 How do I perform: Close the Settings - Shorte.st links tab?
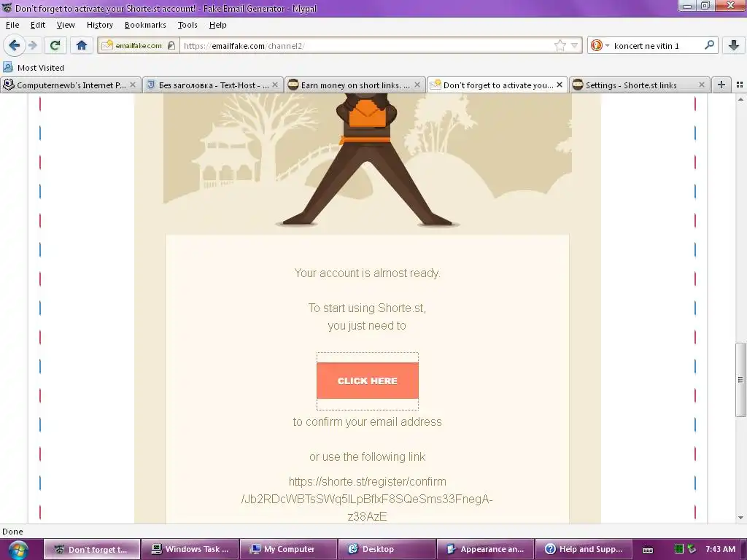[702, 85]
